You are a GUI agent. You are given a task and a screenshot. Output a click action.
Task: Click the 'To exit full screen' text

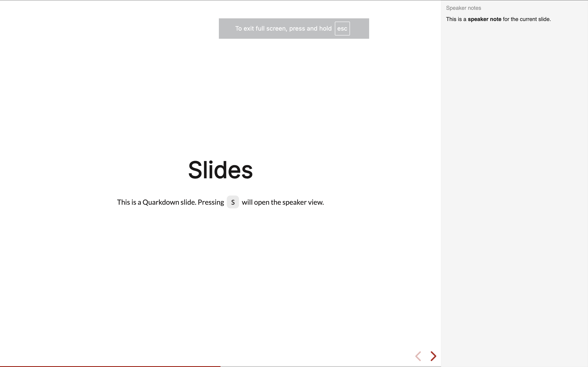click(261, 29)
